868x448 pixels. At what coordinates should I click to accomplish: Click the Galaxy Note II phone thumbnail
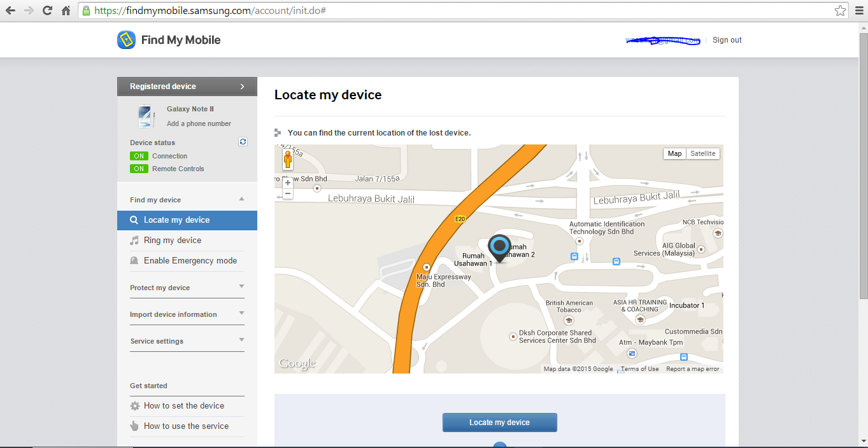pyautogui.click(x=145, y=116)
